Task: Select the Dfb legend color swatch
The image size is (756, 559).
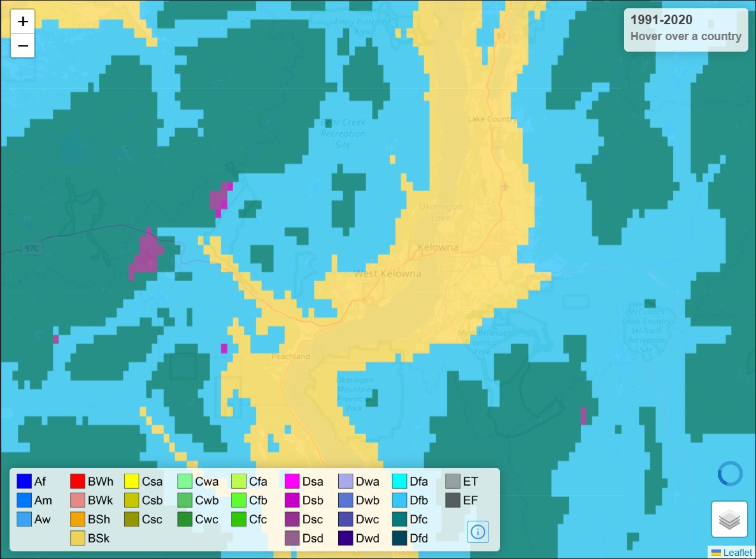Action: [400, 500]
